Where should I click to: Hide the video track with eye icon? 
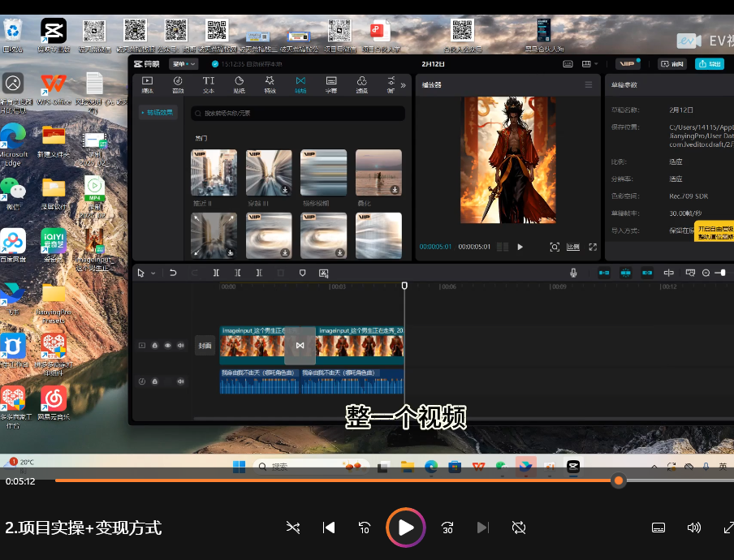pos(167,345)
